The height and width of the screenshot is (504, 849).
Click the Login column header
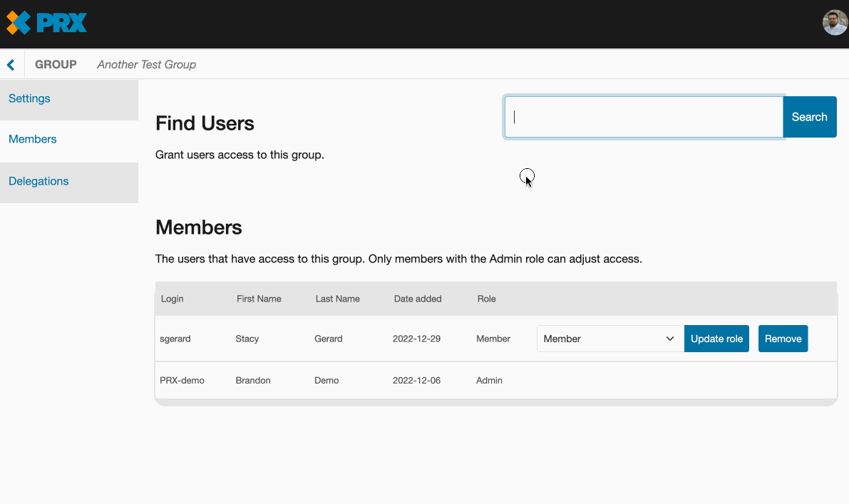(172, 299)
